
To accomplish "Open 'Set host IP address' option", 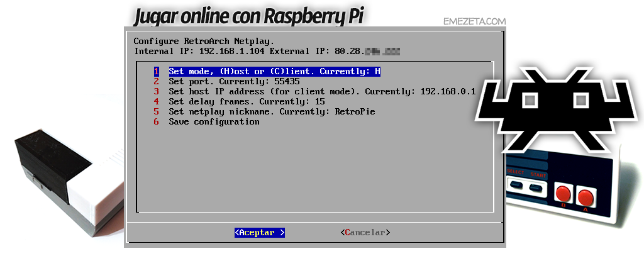I will (x=322, y=91).
